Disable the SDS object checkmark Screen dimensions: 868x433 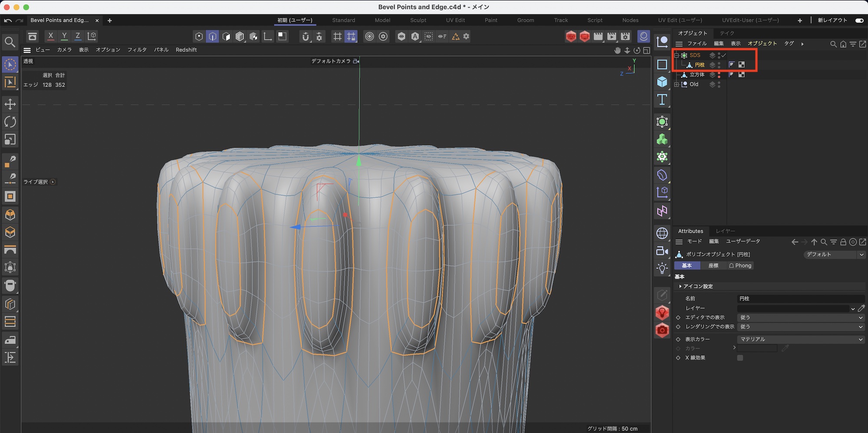[724, 55]
